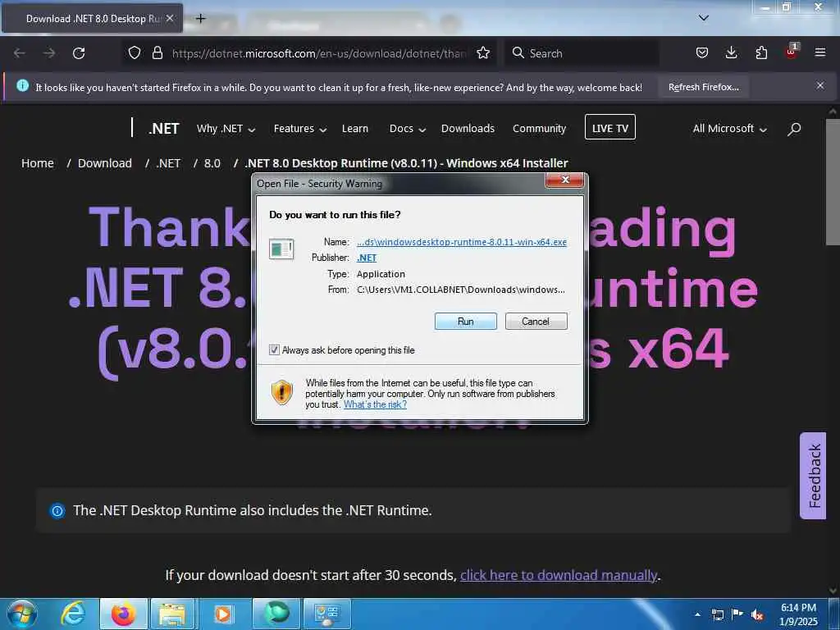The height and width of the screenshot is (630, 840).
Task: Open the .NET breadcrumb link
Action: click(x=168, y=163)
